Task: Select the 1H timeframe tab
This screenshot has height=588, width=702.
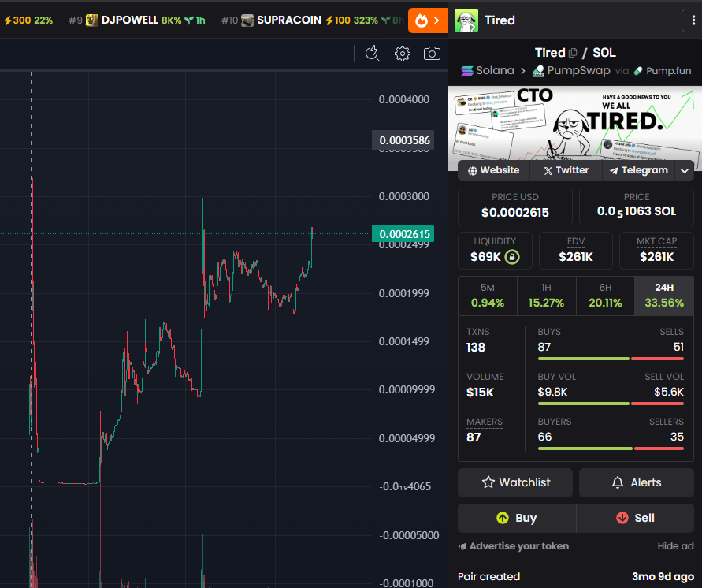Action: (546, 296)
